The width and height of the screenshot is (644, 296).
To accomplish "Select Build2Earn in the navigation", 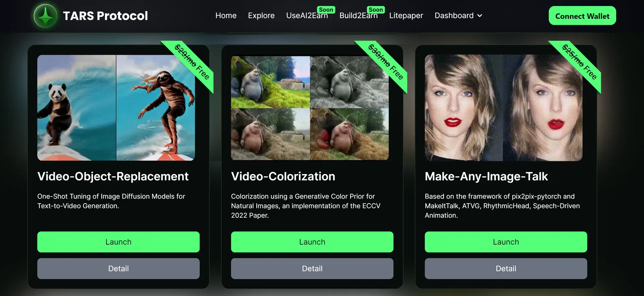I will [x=358, y=15].
